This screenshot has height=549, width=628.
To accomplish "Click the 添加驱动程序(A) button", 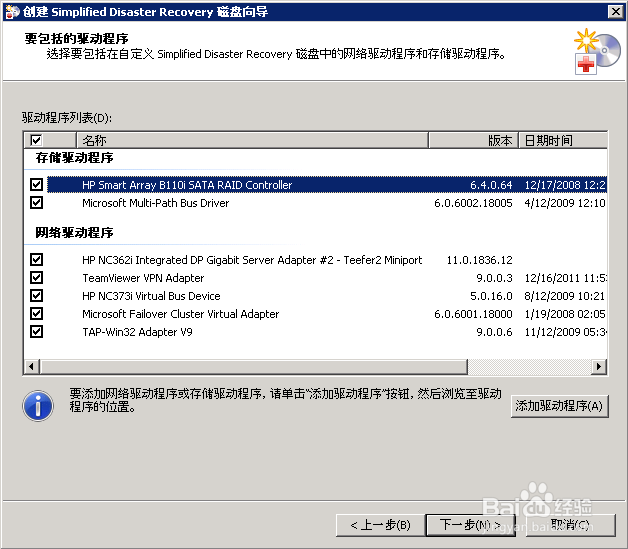I will (560, 406).
